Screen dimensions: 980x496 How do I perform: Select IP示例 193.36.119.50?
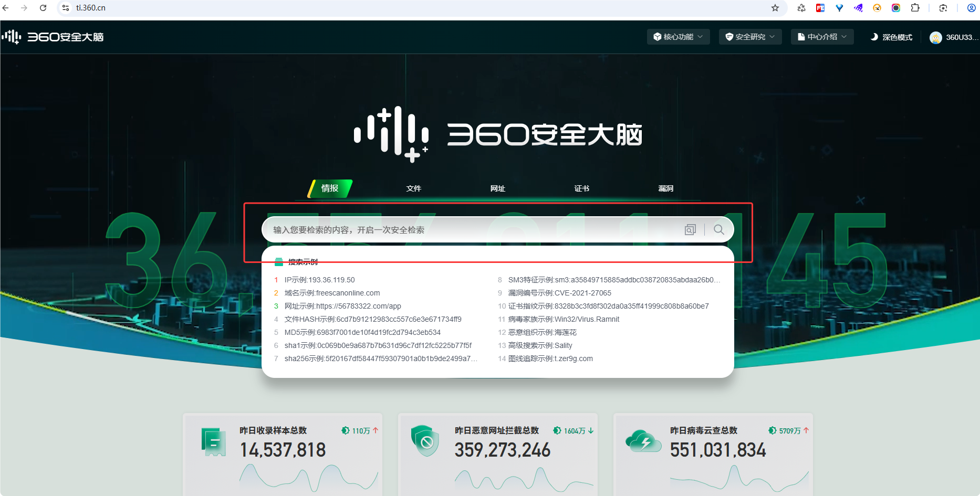coord(320,280)
